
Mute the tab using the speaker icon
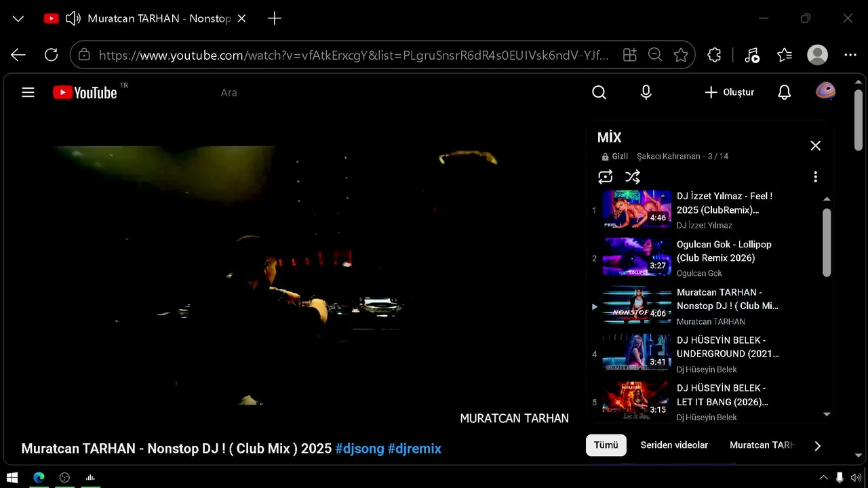point(73,18)
